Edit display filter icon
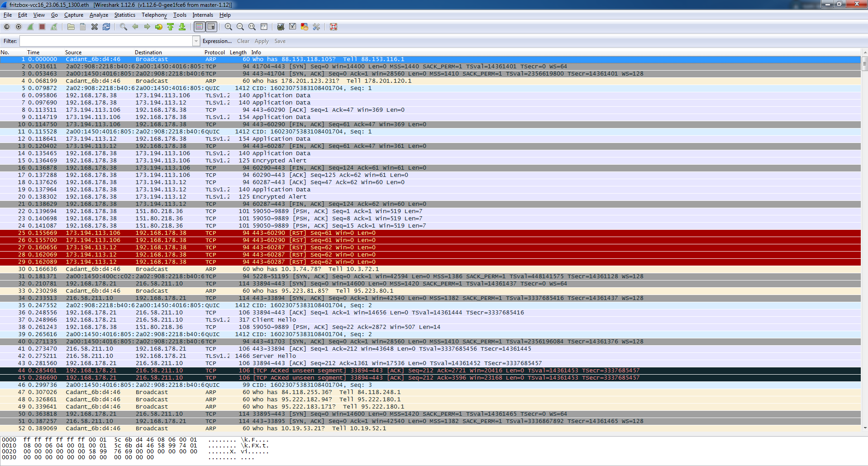Viewport: 868px width, 466px height. pyautogui.click(x=293, y=27)
